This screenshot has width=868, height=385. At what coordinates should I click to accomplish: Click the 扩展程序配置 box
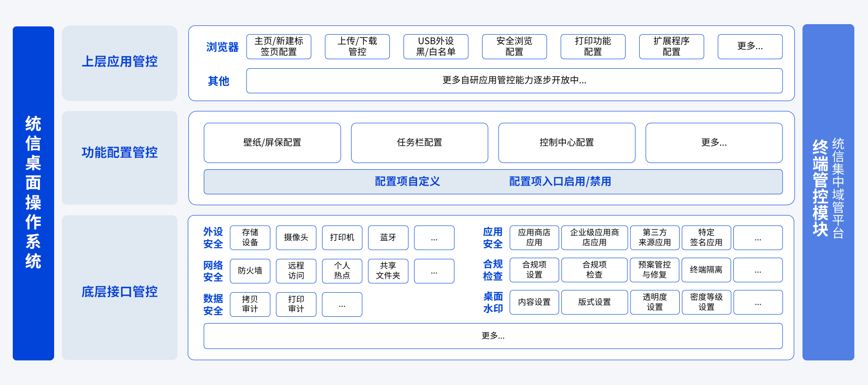tap(671, 46)
